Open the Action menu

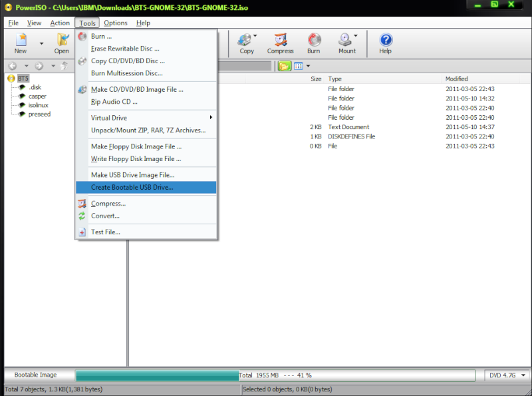60,23
